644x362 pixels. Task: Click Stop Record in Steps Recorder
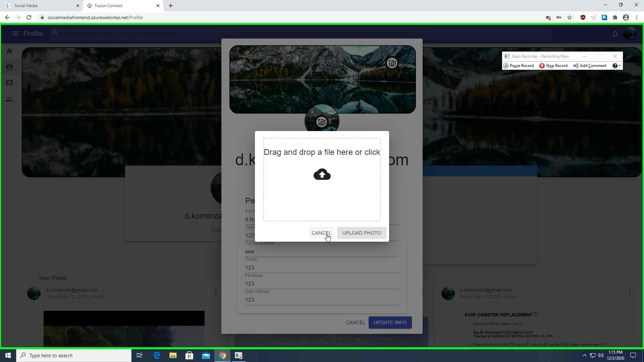coord(553,66)
